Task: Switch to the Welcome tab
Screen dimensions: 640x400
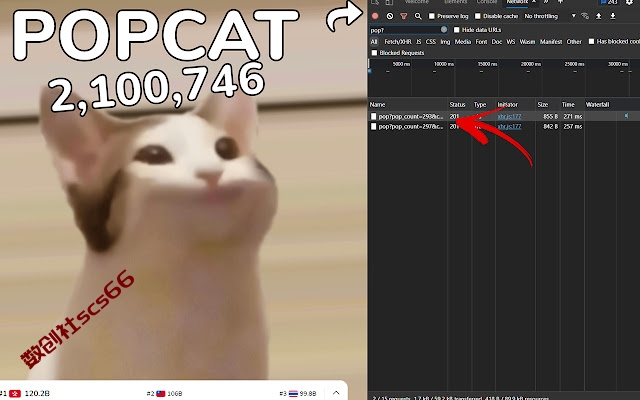Action: pos(416,2)
